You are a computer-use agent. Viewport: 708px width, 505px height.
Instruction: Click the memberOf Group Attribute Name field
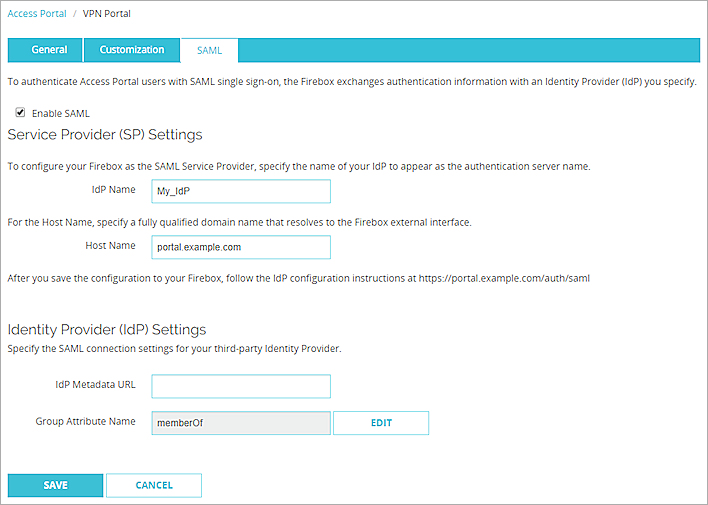pos(241,423)
